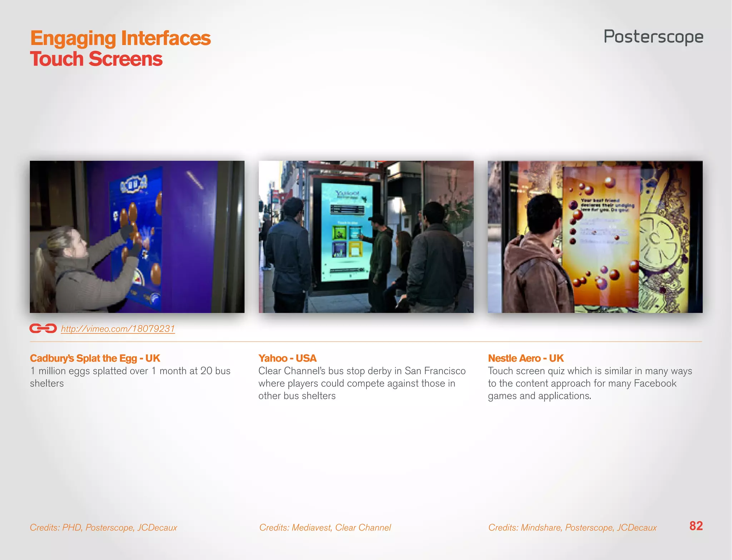Select the Cadbury's Splat the Egg - UK title
This screenshot has height=560, width=732.
(95, 358)
